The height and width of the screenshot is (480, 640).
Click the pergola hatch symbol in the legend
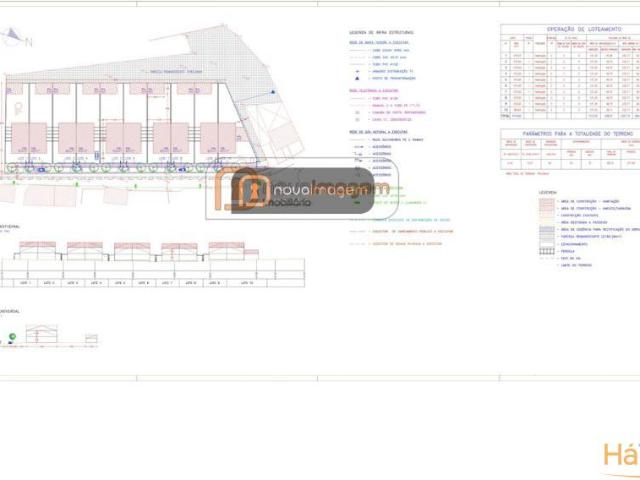pyautogui.click(x=547, y=251)
